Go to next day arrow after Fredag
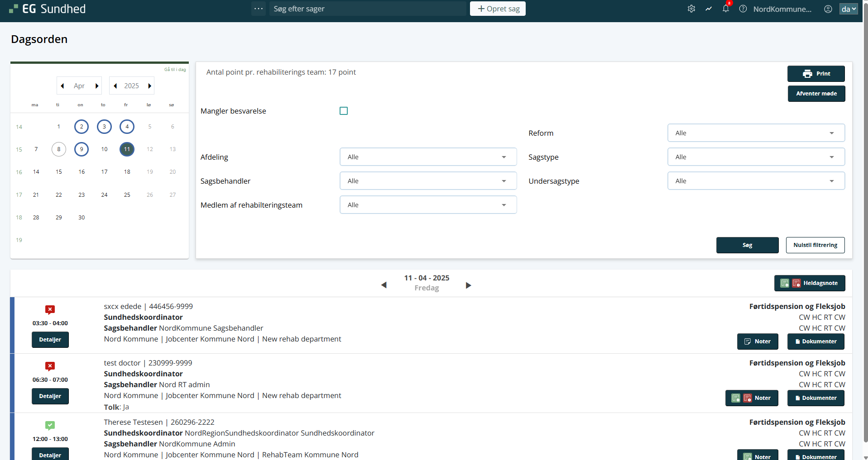 pos(468,285)
